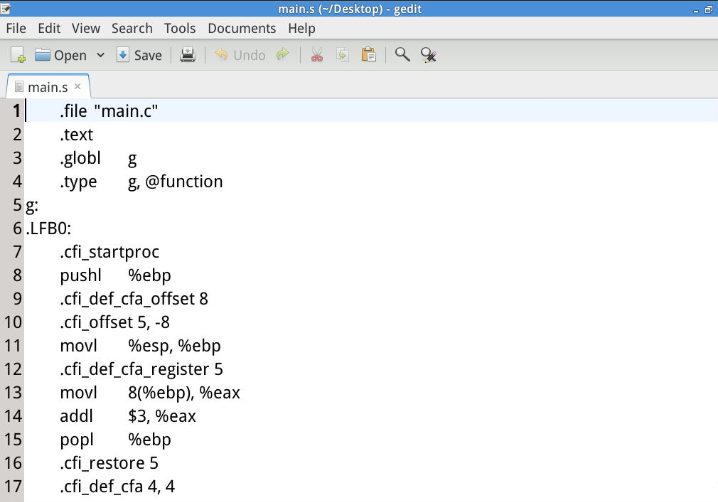Click the '.globl g' line
Viewport: 718px width, 502px height.
point(98,158)
